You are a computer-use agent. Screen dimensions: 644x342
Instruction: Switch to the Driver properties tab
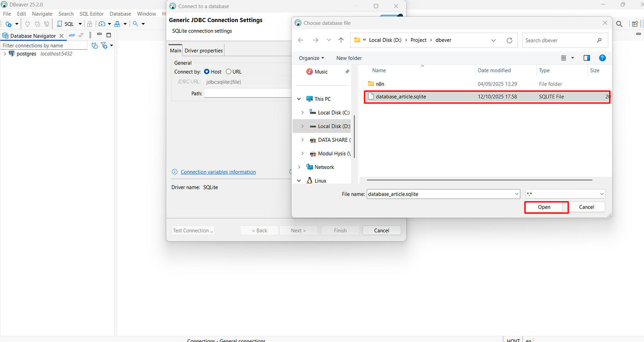tap(204, 51)
